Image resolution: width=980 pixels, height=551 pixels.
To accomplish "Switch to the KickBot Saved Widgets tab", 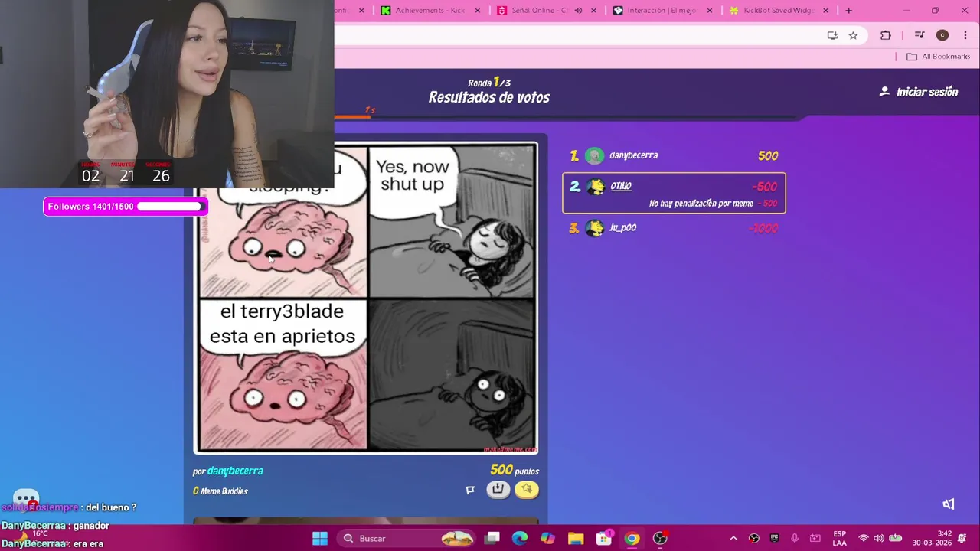I will pyautogui.click(x=778, y=11).
